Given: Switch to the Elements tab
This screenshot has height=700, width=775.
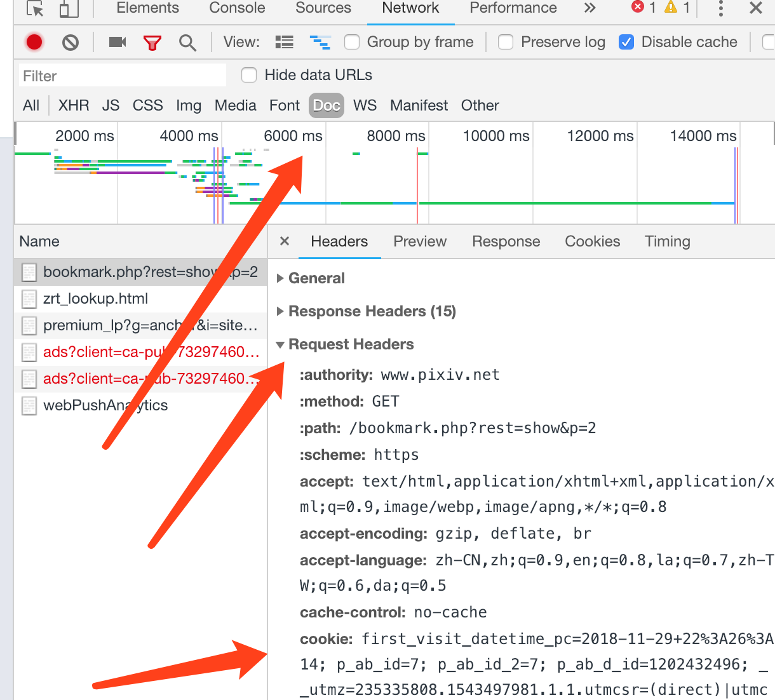Looking at the screenshot, I should (148, 8).
